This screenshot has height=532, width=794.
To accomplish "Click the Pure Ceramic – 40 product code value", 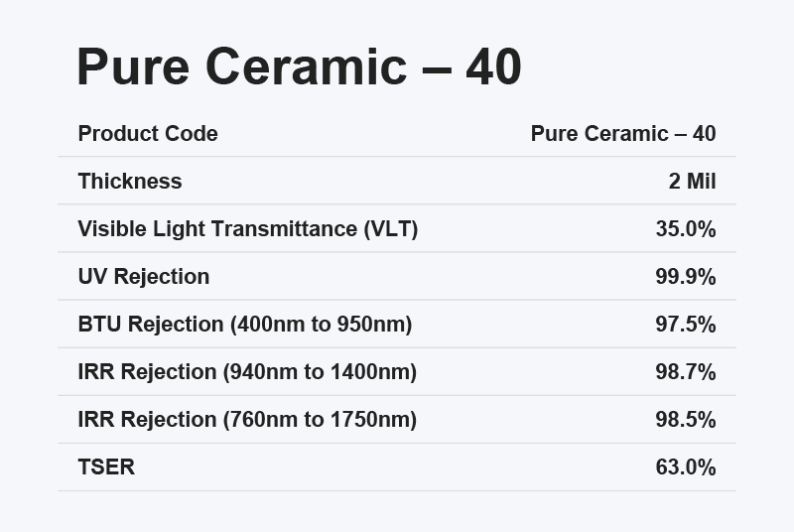I will (623, 133).
